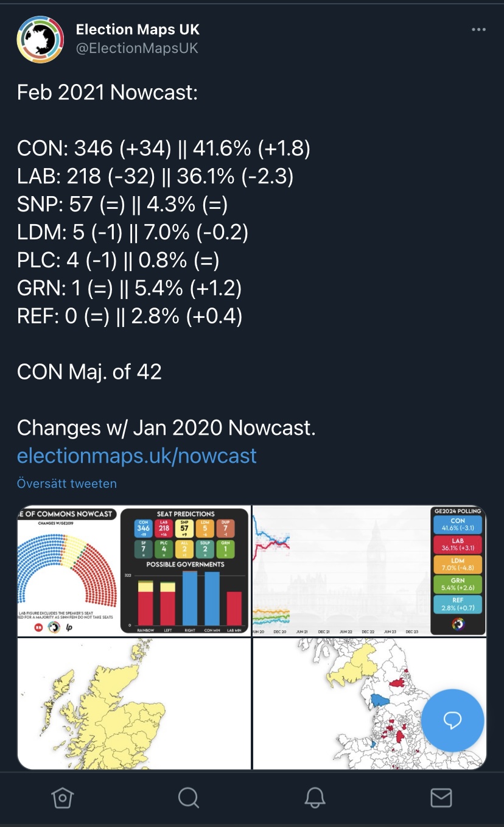Open the yellow Scotland map image

click(x=134, y=703)
